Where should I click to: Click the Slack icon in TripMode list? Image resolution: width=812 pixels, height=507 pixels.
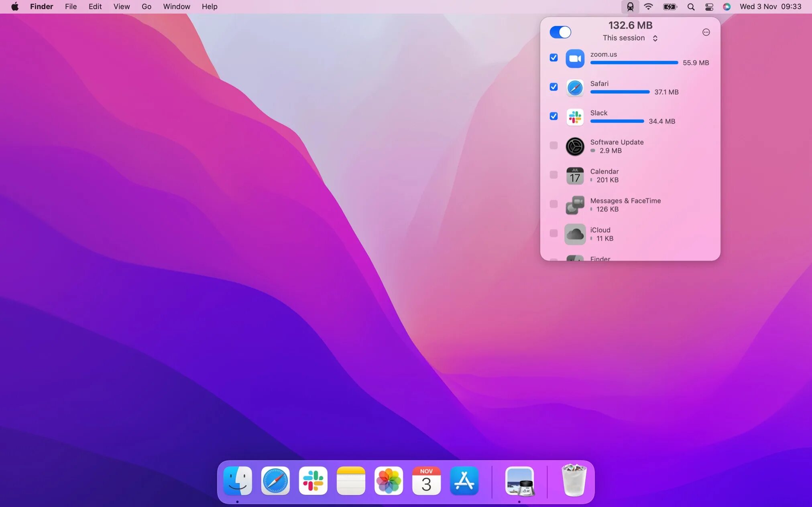[575, 117]
